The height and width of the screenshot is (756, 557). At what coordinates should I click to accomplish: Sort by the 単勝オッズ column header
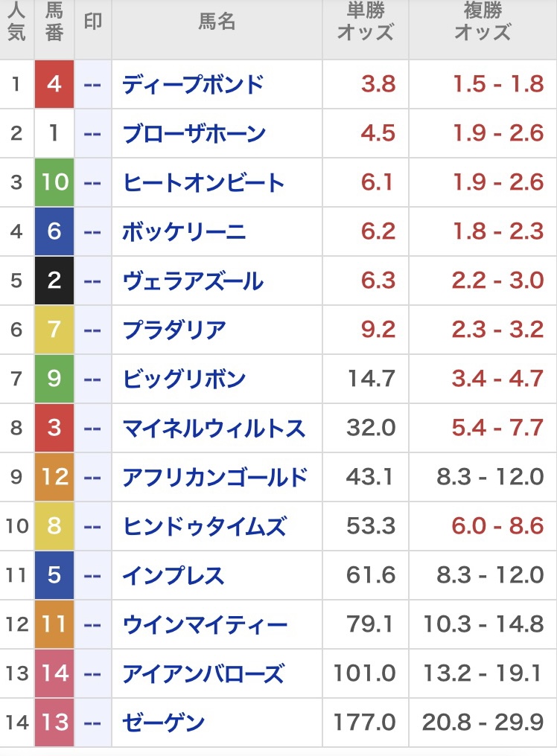point(365,22)
